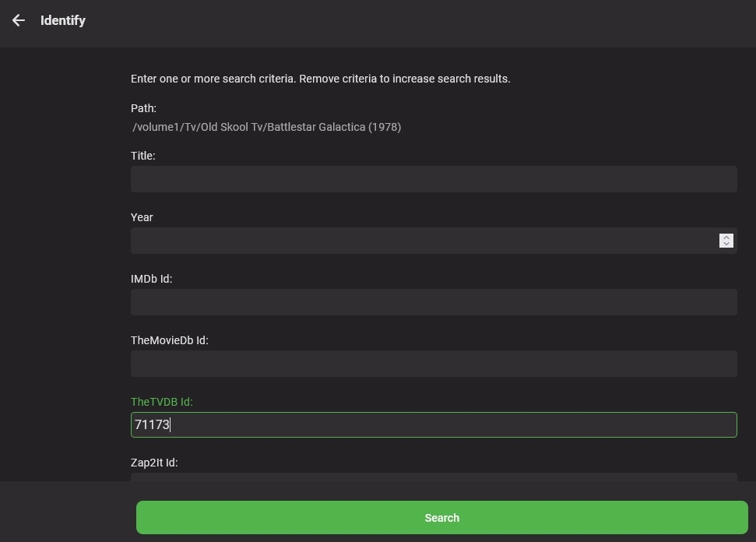The height and width of the screenshot is (542, 756).
Task: Click the "IMDb Id:" label
Action: pyautogui.click(x=151, y=279)
